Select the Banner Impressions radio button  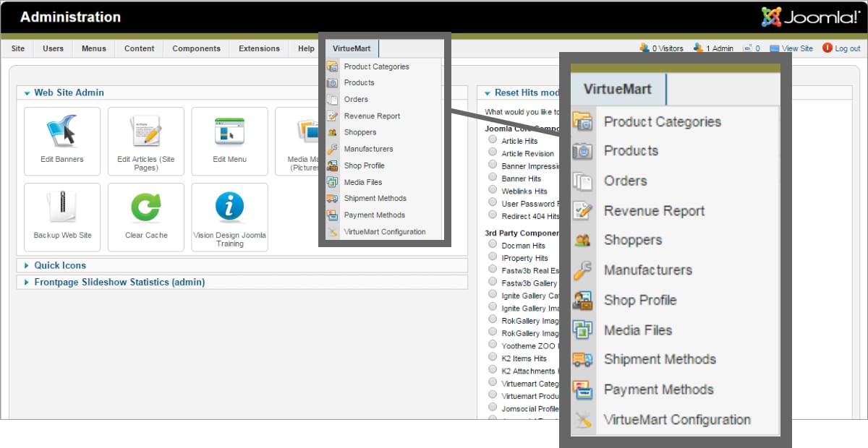tap(493, 165)
